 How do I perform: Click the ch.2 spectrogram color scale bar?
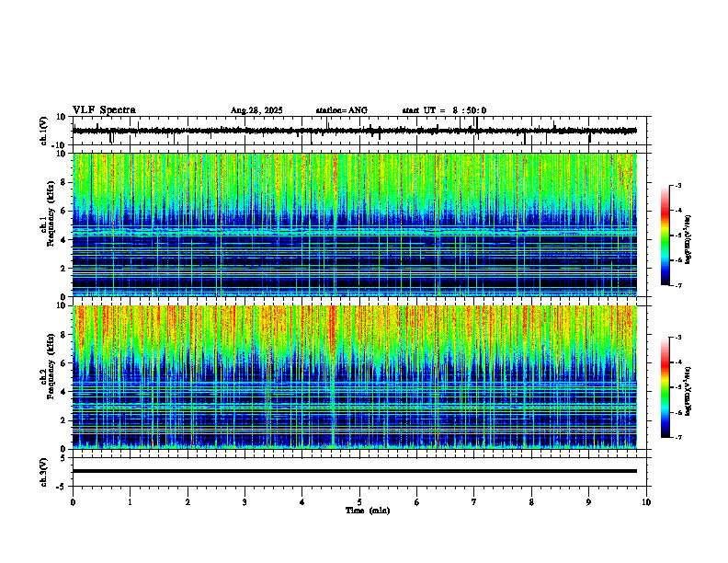pyautogui.click(x=665, y=387)
